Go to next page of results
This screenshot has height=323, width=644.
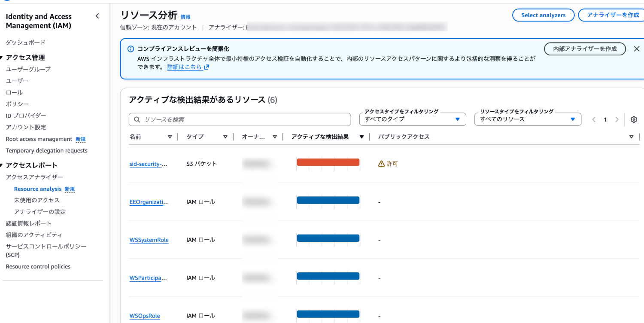tap(617, 119)
